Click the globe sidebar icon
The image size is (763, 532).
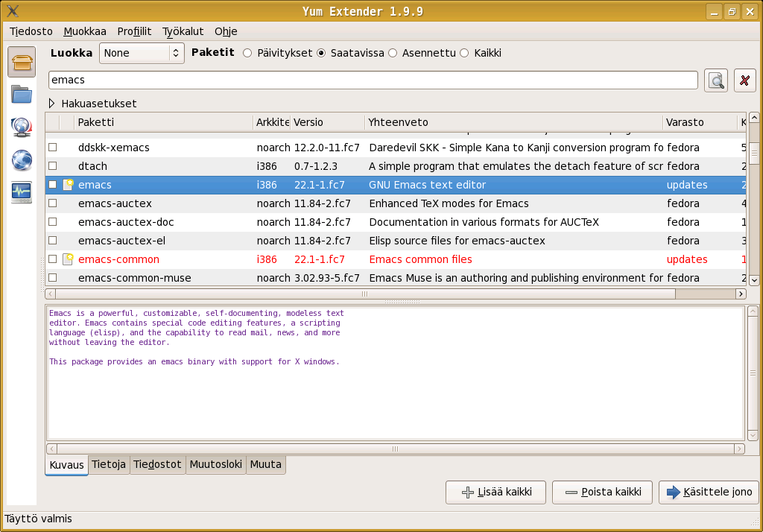point(22,160)
